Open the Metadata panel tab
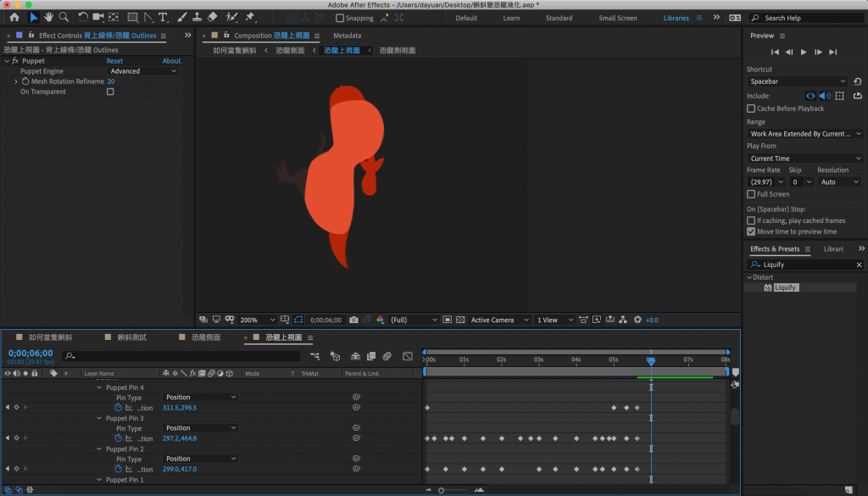The height and width of the screenshot is (496, 868). (347, 36)
